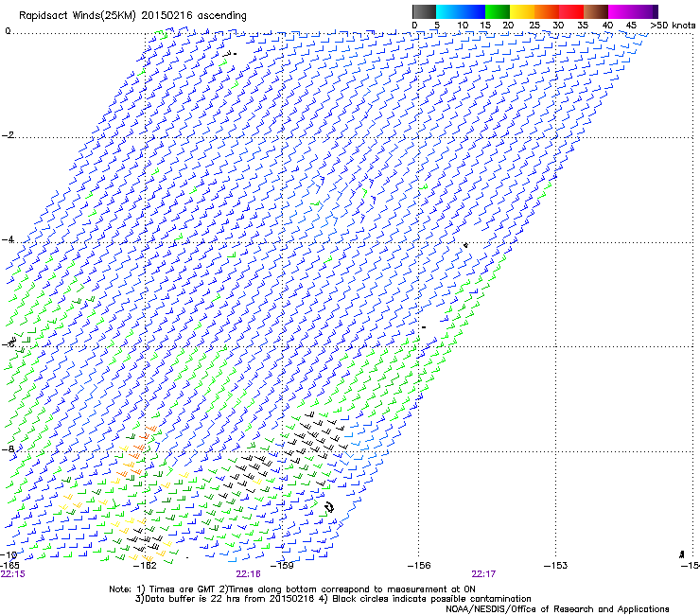Click the gray 0-5 knots color swatch
Viewport: 700px width, 615px height.
[424, 11]
